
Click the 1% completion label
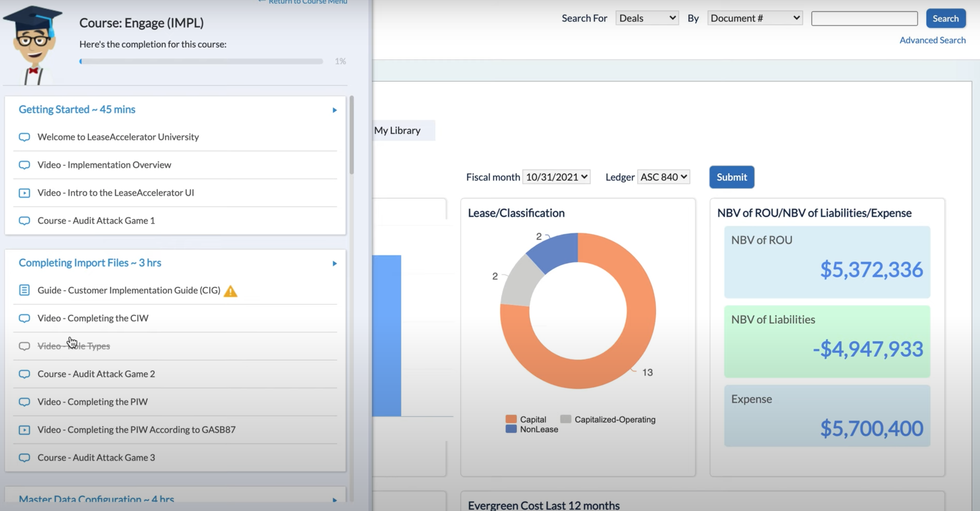point(340,61)
